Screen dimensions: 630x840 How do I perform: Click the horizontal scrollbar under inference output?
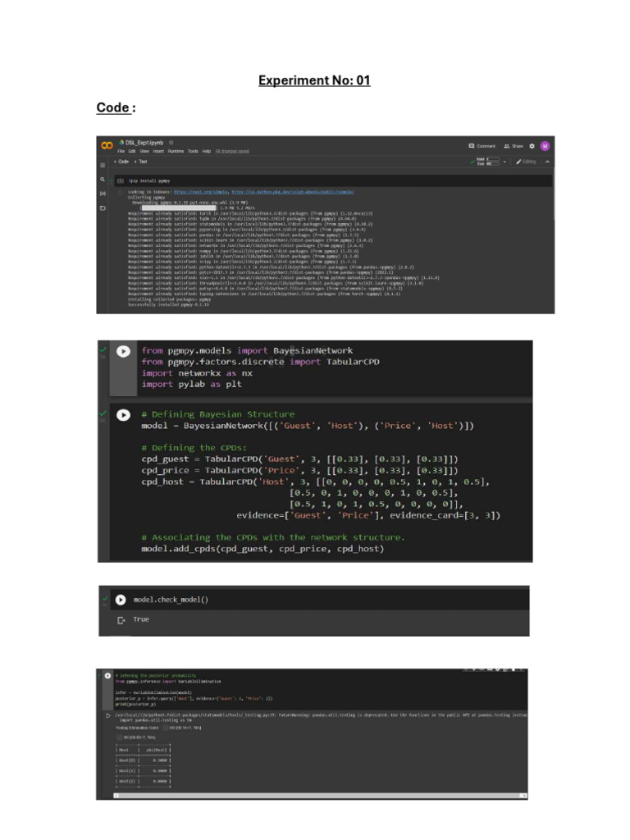click(x=321, y=796)
